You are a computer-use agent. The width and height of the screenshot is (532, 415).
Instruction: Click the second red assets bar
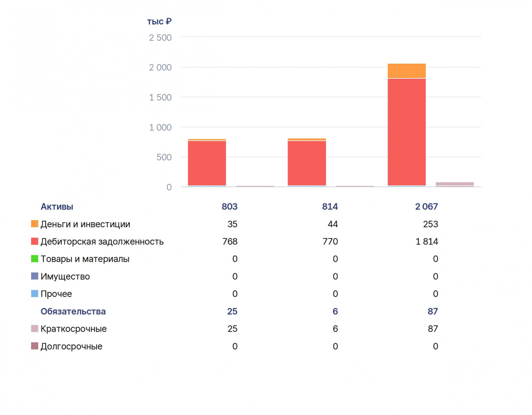(307, 163)
